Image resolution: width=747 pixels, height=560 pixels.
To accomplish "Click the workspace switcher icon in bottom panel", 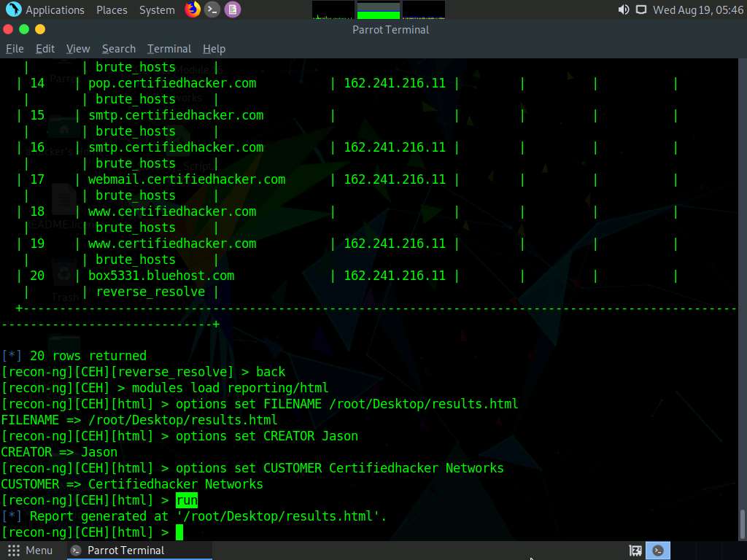I will pyautogui.click(x=635, y=551).
